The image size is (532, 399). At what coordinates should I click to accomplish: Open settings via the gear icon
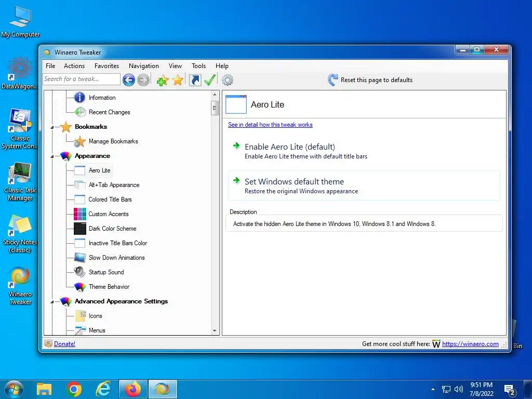(x=228, y=80)
